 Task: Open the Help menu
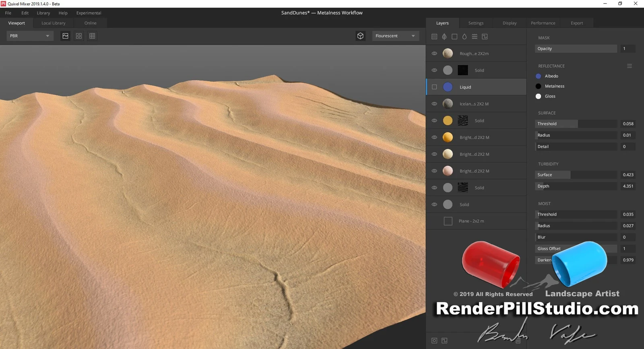tap(63, 13)
